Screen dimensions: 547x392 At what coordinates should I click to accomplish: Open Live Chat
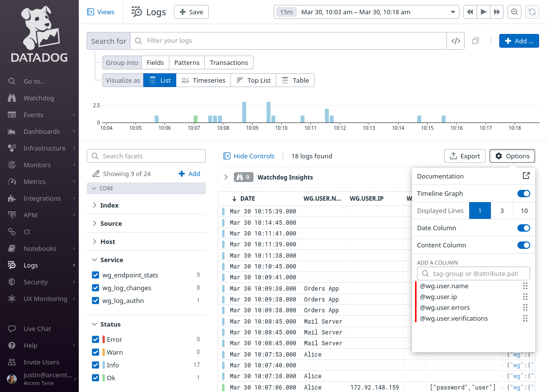[37, 329]
